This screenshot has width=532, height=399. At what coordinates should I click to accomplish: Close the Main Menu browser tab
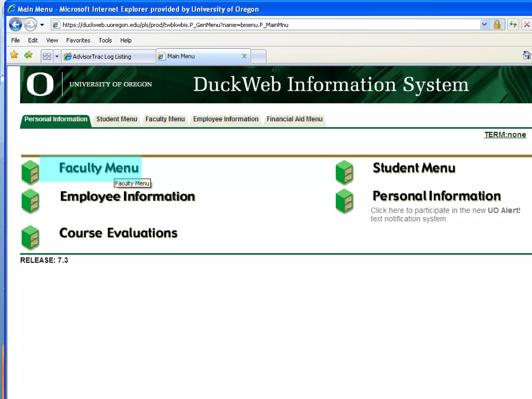tap(244, 56)
